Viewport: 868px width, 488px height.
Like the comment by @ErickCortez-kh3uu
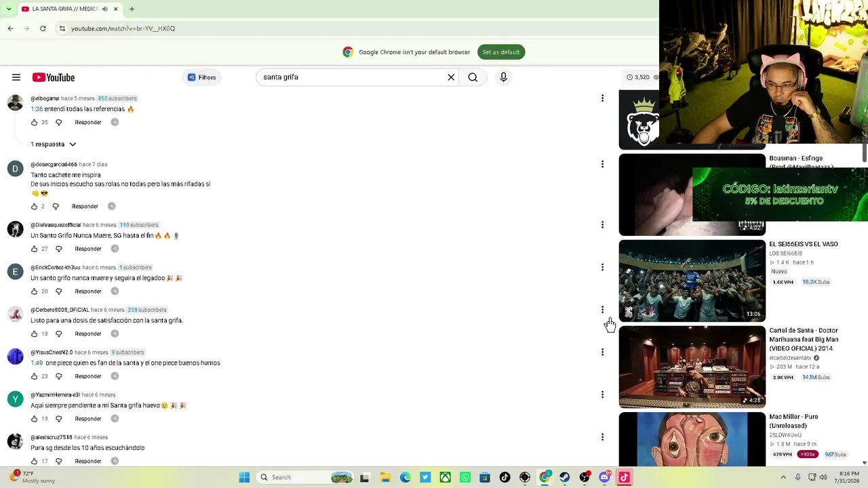[34, 291]
